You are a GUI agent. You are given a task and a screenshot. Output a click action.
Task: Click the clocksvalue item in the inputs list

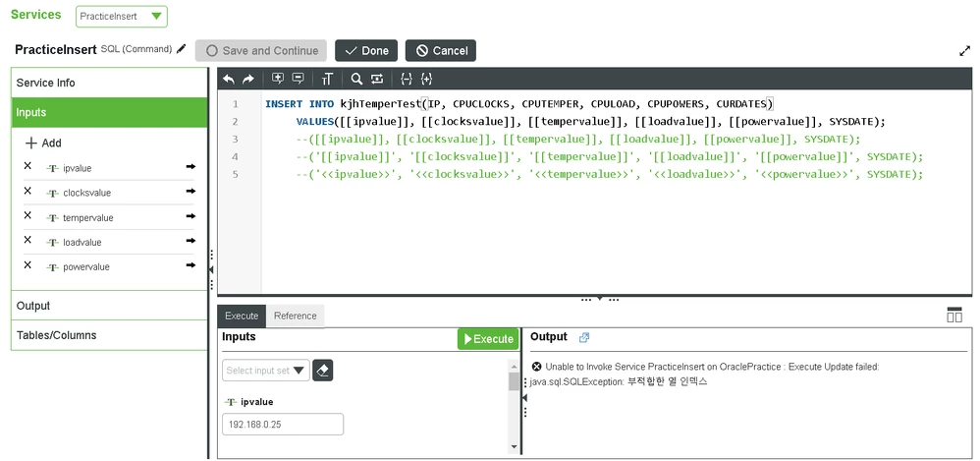tap(86, 193)
